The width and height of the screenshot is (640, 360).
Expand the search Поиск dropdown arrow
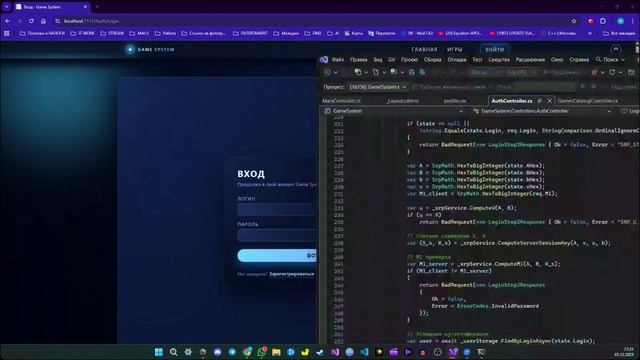pyautogui.click(x=623, y=60)
